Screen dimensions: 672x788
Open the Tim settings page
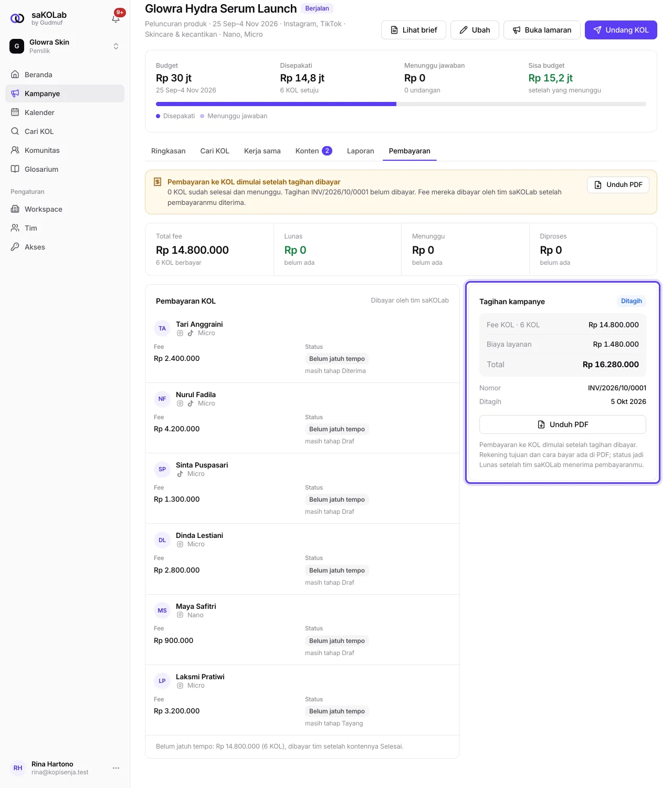coord(65,228)
